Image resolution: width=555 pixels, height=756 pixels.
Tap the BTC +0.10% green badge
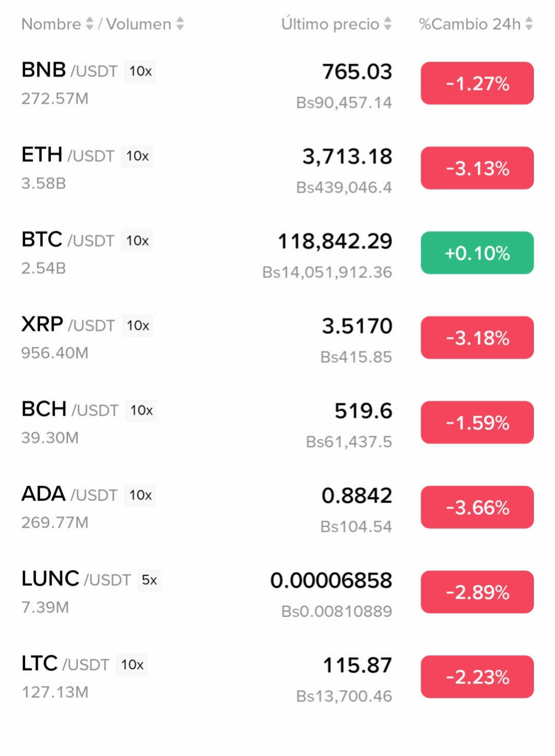[477, 253]
